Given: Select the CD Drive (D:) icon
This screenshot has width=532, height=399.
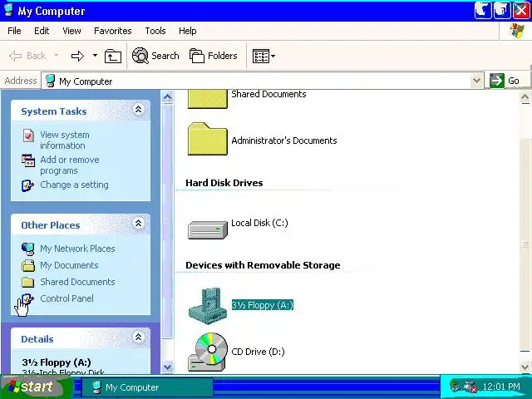Looking at the screenshot, I should coord(208,352).
